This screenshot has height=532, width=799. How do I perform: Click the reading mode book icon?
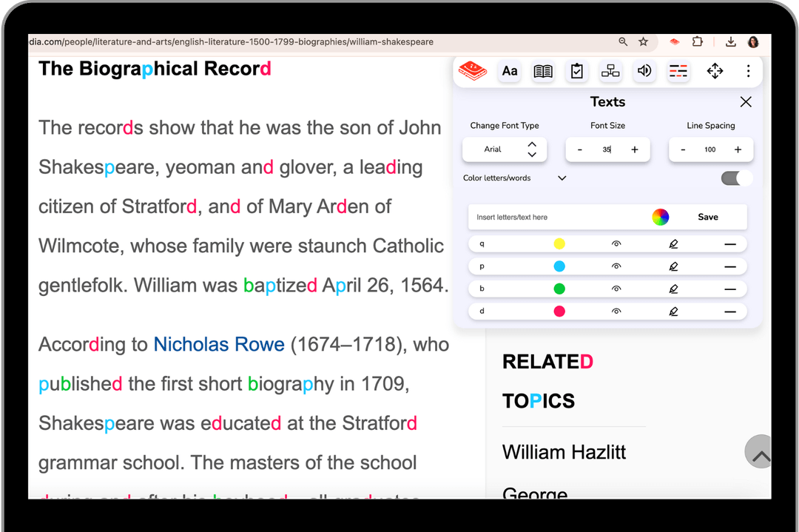point(542,71)
